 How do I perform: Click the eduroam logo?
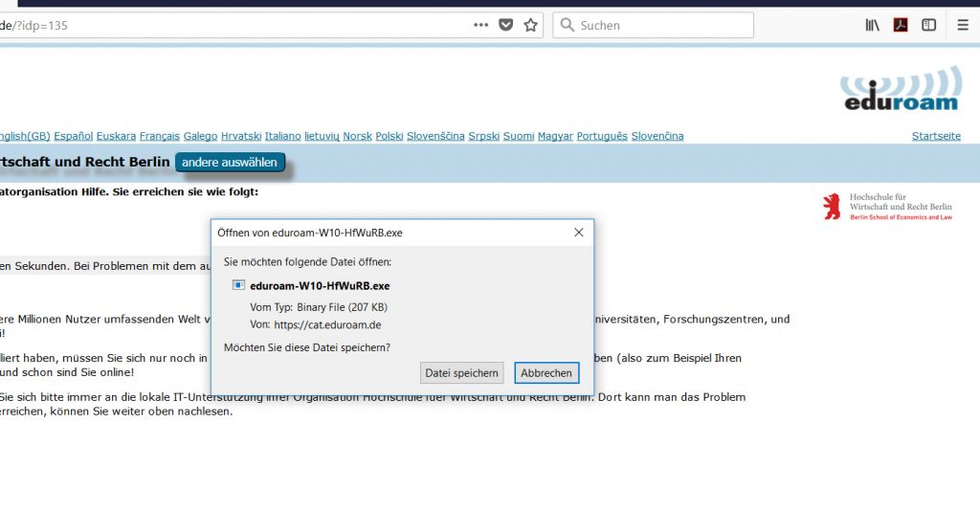click(901, 88)
